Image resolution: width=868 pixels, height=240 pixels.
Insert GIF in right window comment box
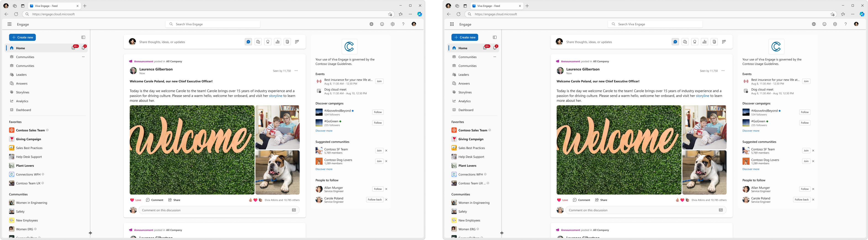pos(721,210)
